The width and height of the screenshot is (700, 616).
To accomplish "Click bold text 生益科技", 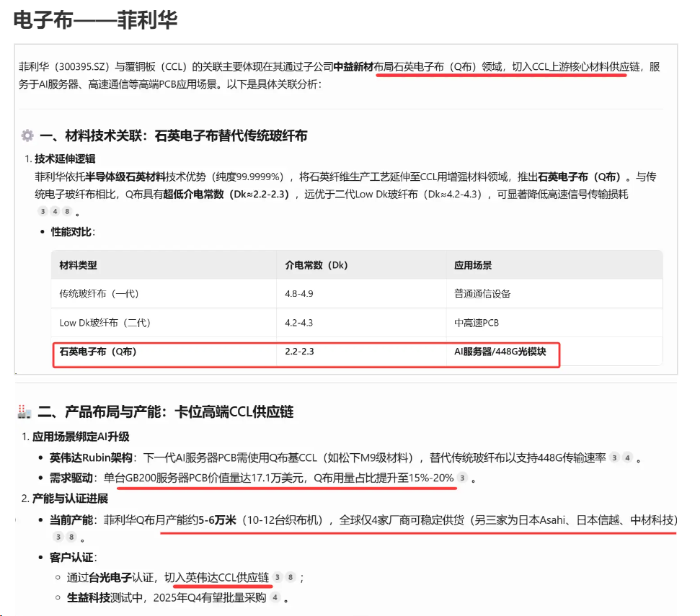I will pos(89,598).
